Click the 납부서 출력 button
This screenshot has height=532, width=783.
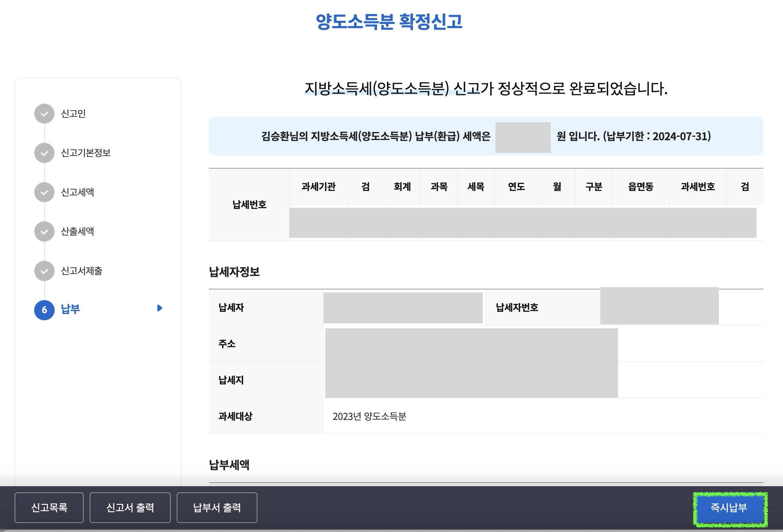217,508
